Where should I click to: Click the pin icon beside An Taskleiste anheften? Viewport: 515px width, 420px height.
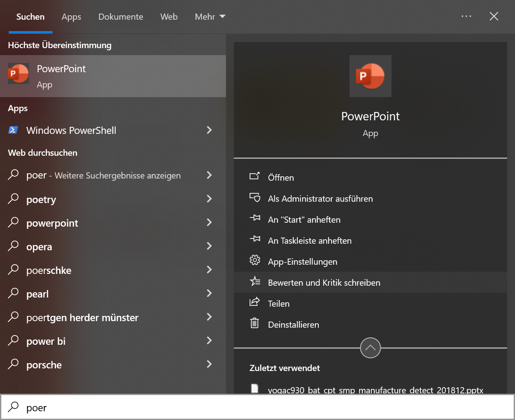(254, 240)
